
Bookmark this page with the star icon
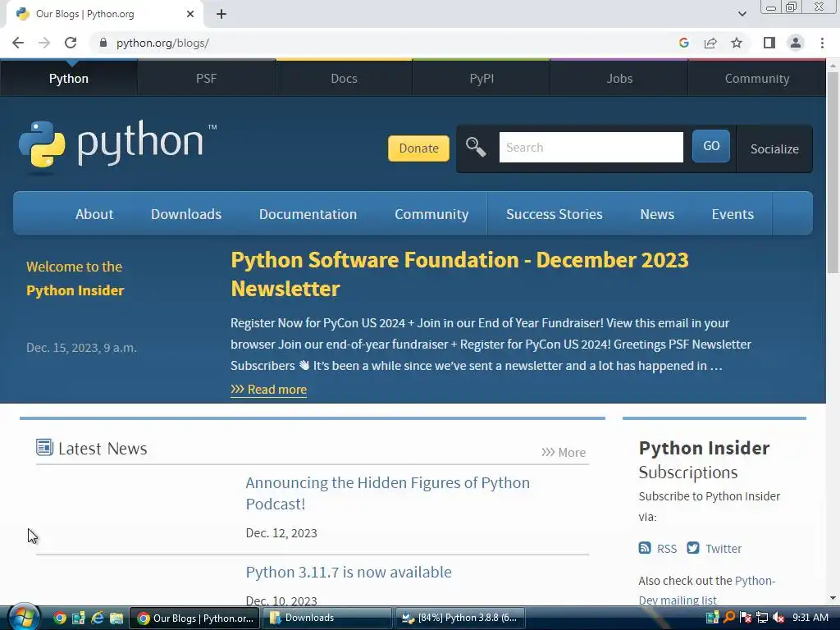click(x=737, y=43)
